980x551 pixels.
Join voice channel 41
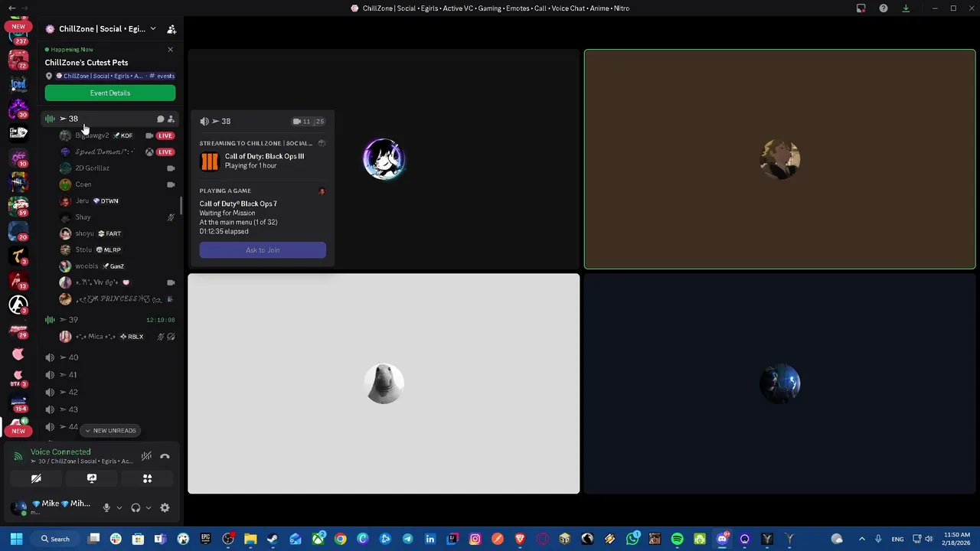pos(110,375)
